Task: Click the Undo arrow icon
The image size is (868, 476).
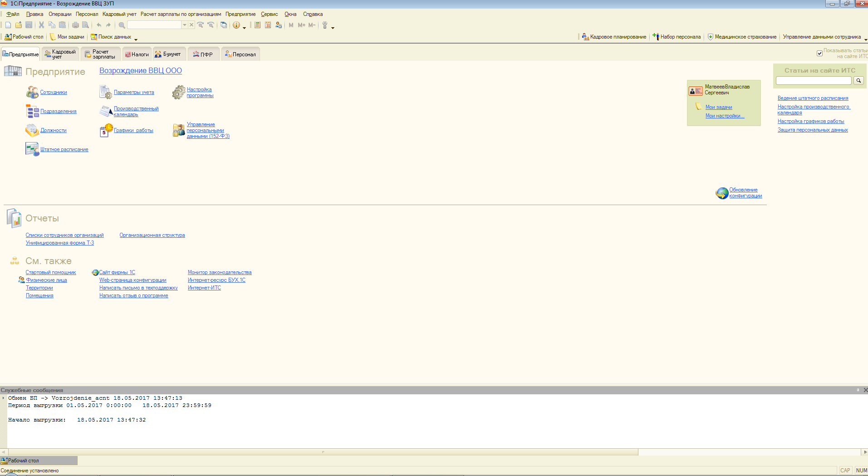Action: (x=98, y=25)
